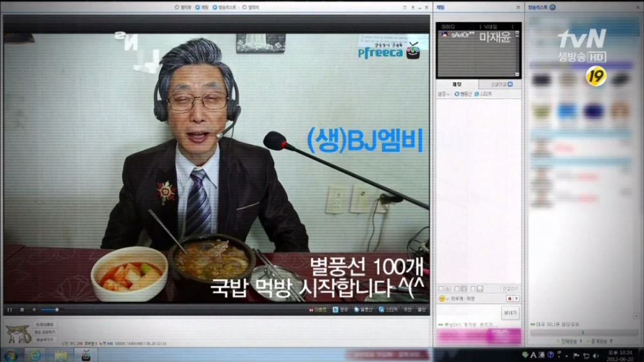Show hidden tray icons arrow

click(x=567, y=356)
